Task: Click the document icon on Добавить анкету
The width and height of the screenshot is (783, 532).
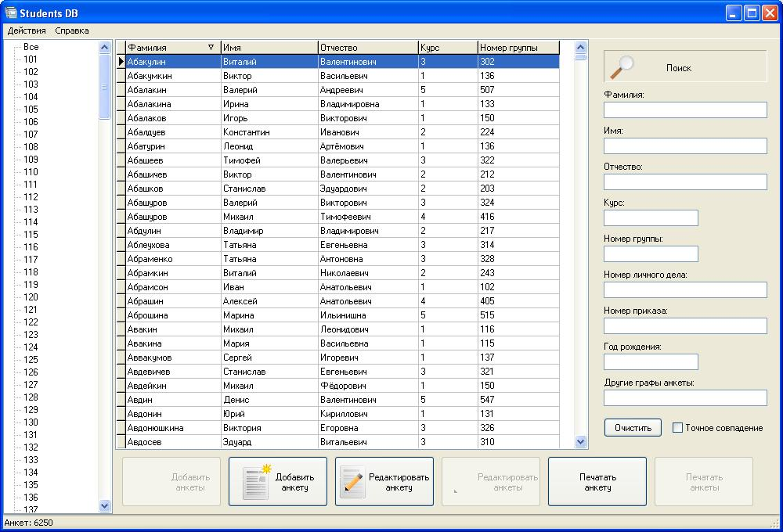Action: tap(256, 482)
